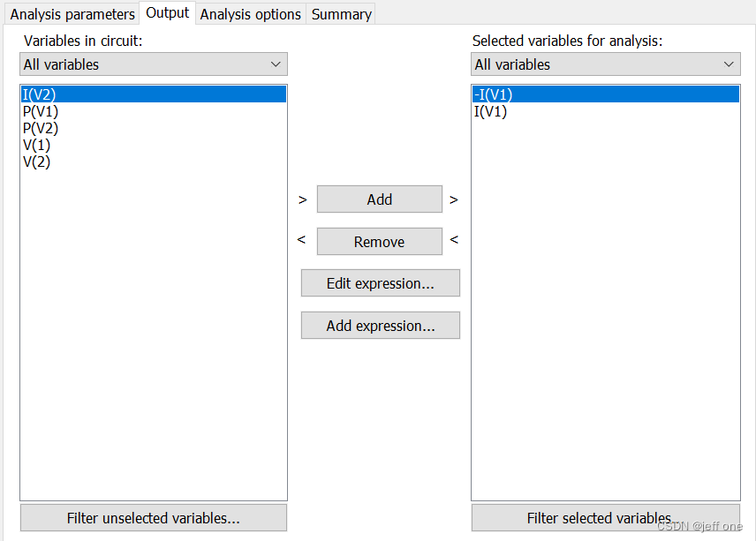Select -I(V1) in selected variables list

pyautogui.click(x=493, y=94)
